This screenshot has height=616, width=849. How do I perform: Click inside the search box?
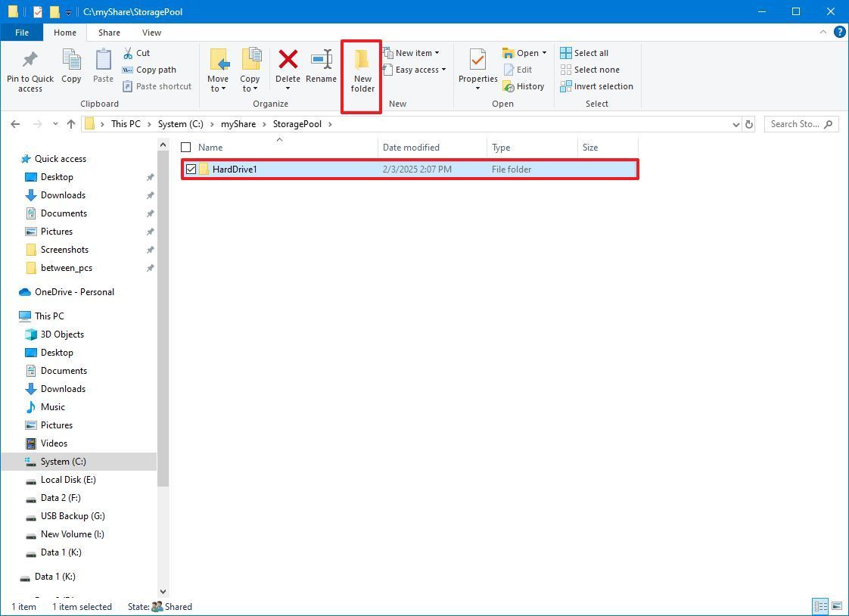click(795, 123)
